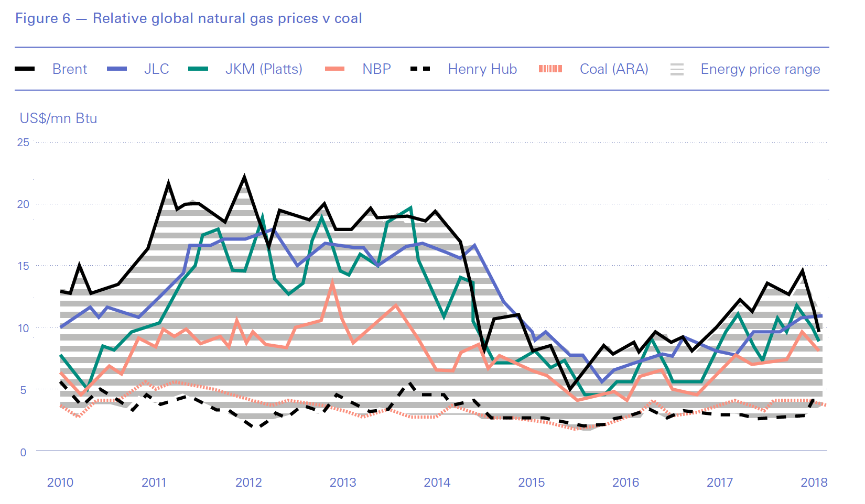865x504 pixels.
Task: Select the JLC legend label
Action: click(156, 69)
